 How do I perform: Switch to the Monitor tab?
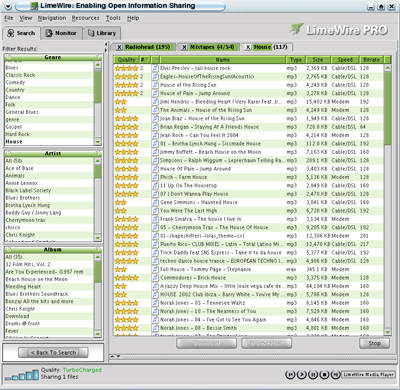[x=61, y=33]
